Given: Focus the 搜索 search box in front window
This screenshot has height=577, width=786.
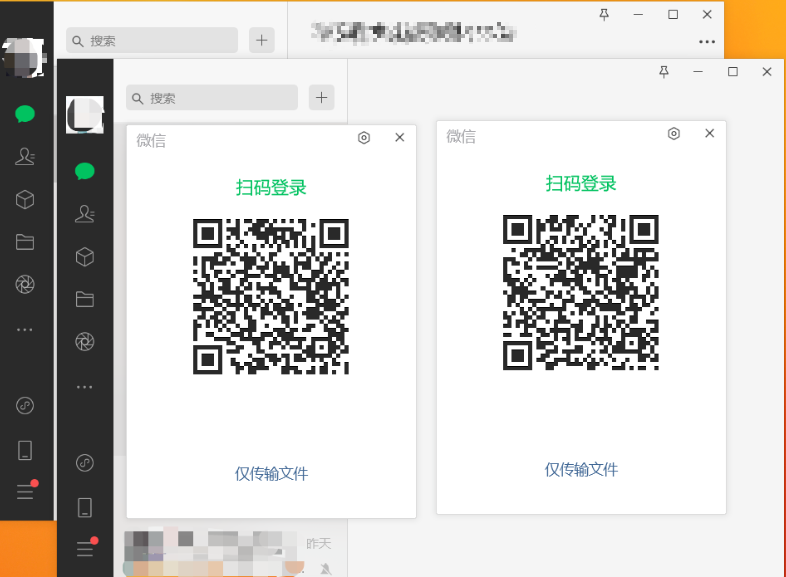Looking at the screenshot, I should (x=212, y=98).
